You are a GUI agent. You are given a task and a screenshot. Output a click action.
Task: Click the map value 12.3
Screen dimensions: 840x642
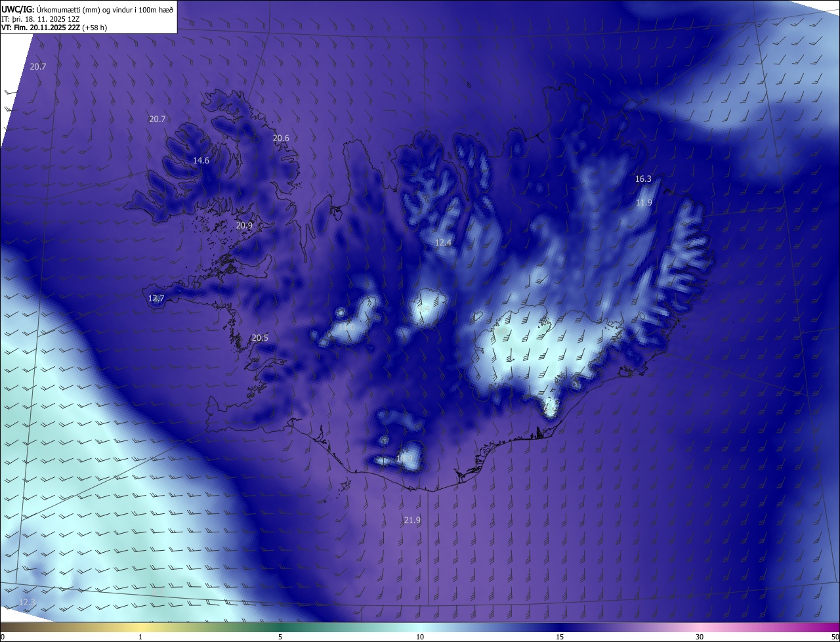click(27, 602)
